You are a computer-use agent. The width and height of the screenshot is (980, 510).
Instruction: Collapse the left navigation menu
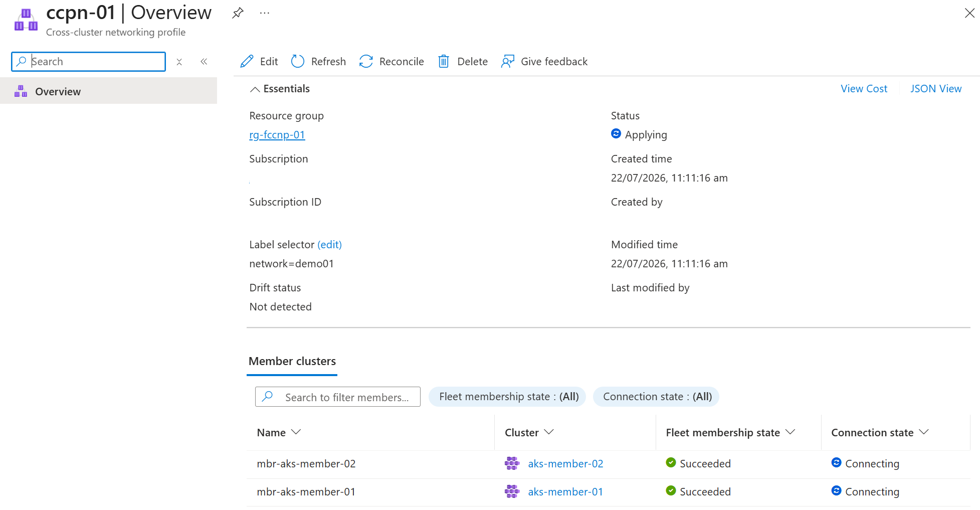pos(204,62)
